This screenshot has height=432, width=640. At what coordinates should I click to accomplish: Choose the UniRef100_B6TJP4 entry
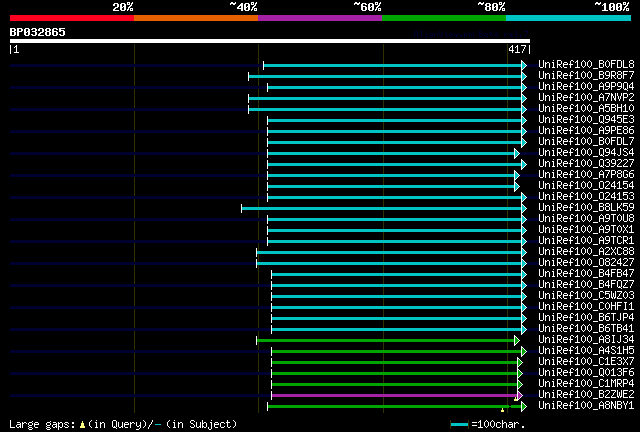click(586, 318)
